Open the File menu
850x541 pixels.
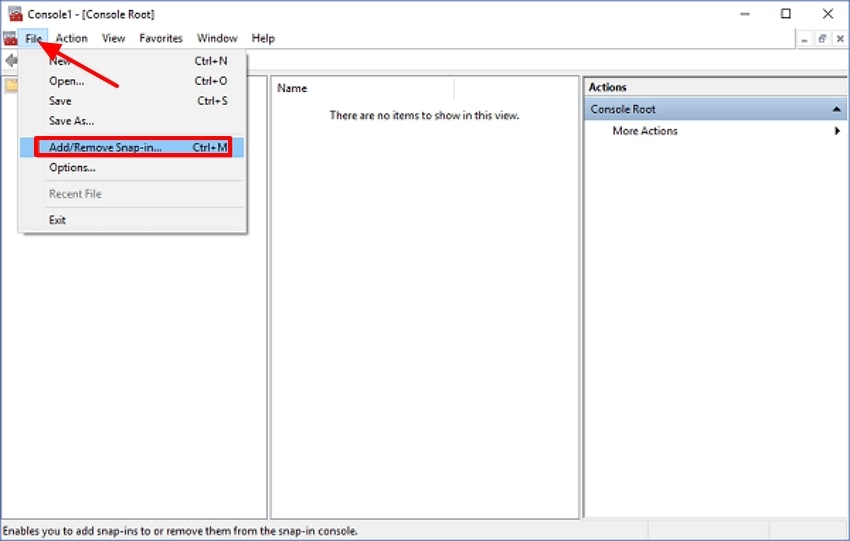click(33, 38)
